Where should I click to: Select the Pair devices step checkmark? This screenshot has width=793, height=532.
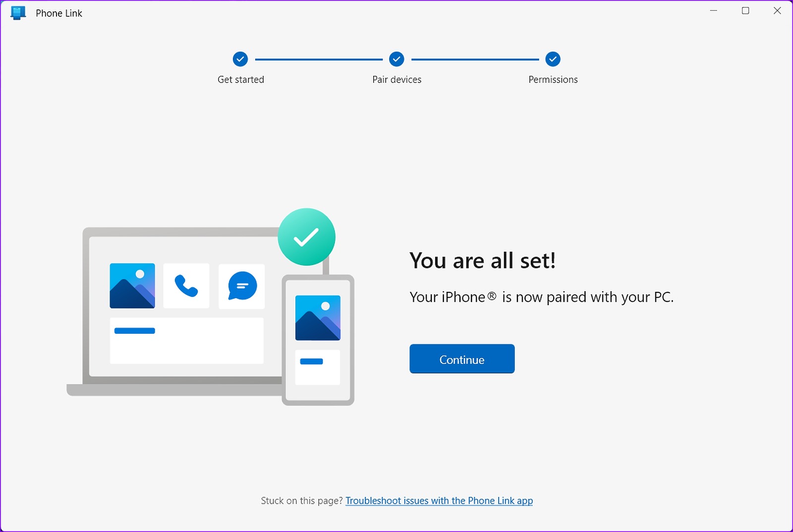pyautogui.click(x=396, y=59)
